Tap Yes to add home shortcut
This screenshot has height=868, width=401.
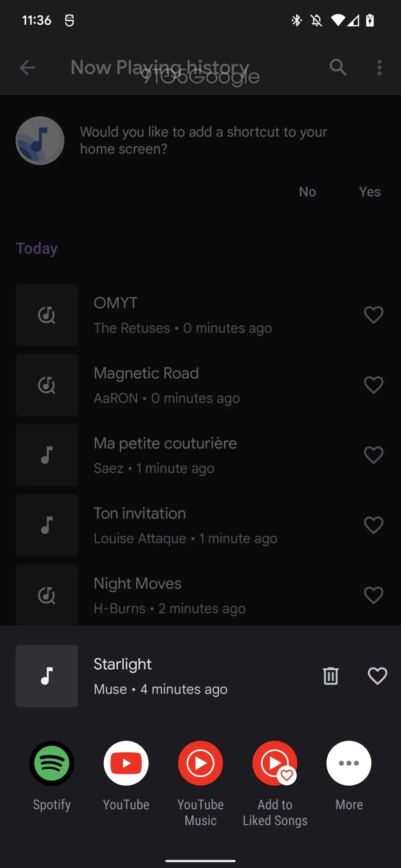point(369,192)
